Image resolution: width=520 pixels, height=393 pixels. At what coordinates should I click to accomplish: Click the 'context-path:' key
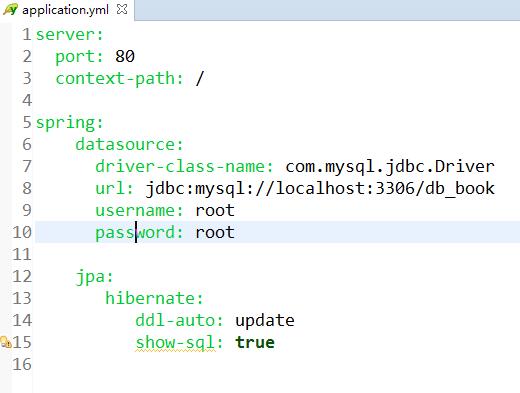click(120, 79)
